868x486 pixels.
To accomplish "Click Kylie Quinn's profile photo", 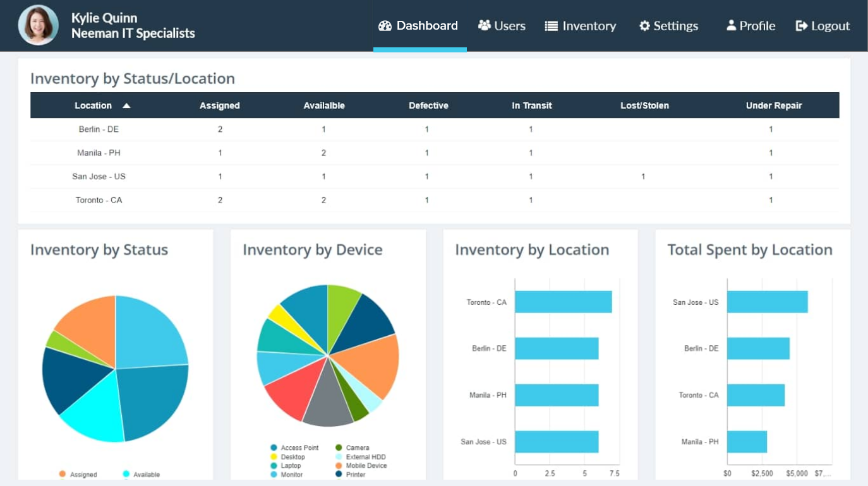I will tap(38, 25).
